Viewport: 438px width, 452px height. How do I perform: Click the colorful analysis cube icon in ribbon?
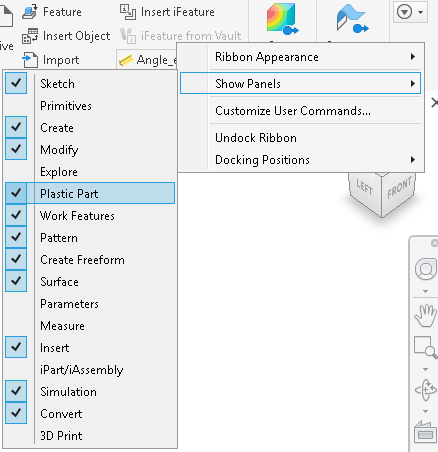(282, 19)
